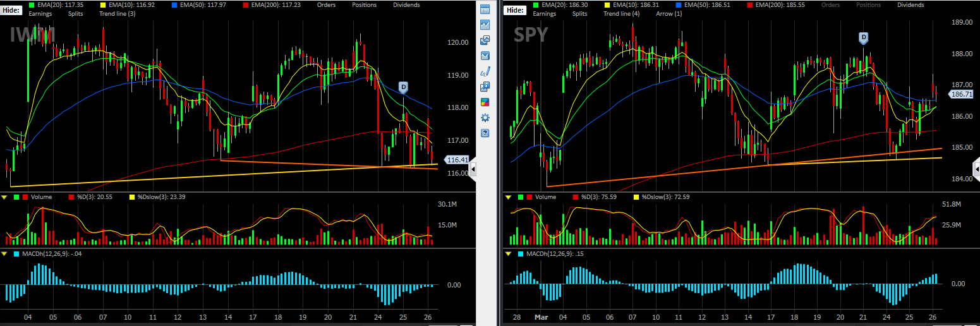Screen dimensions: 980x326
Task: Click IWM Volume indicator label
Action: coord(41,197)
